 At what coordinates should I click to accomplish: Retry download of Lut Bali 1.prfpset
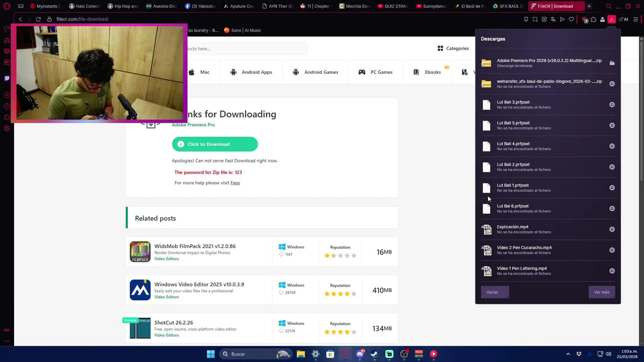pos(612,188)
